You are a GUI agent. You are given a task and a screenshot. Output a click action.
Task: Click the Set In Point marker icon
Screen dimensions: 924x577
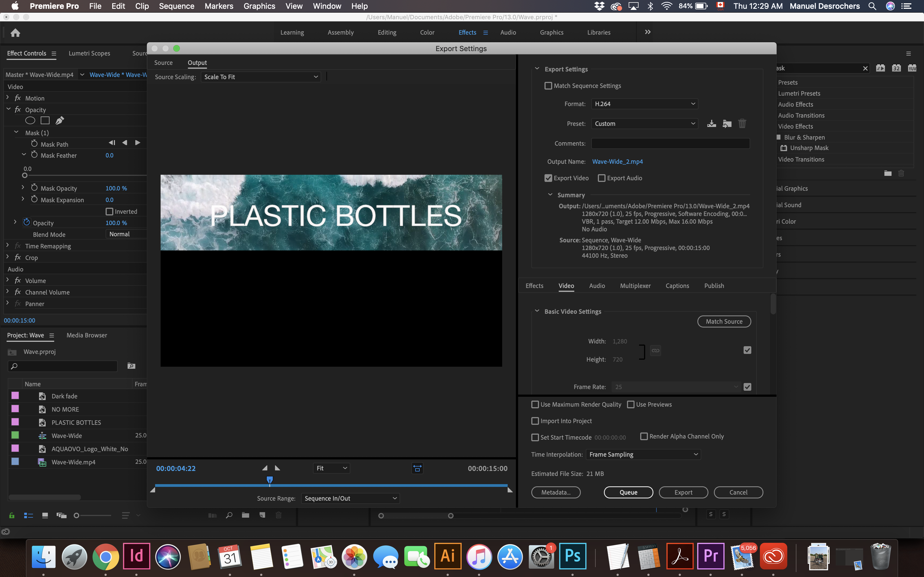pyautogui.click(x=265, y=468)
